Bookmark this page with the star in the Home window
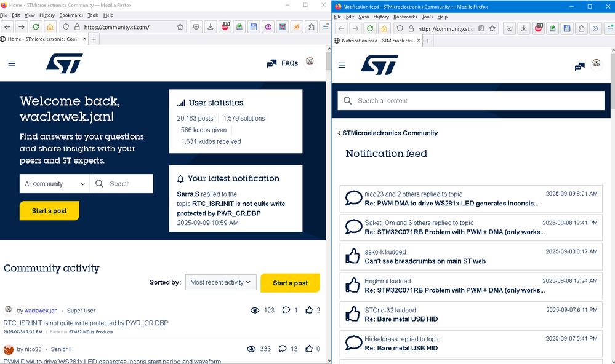 pos(180,26)
